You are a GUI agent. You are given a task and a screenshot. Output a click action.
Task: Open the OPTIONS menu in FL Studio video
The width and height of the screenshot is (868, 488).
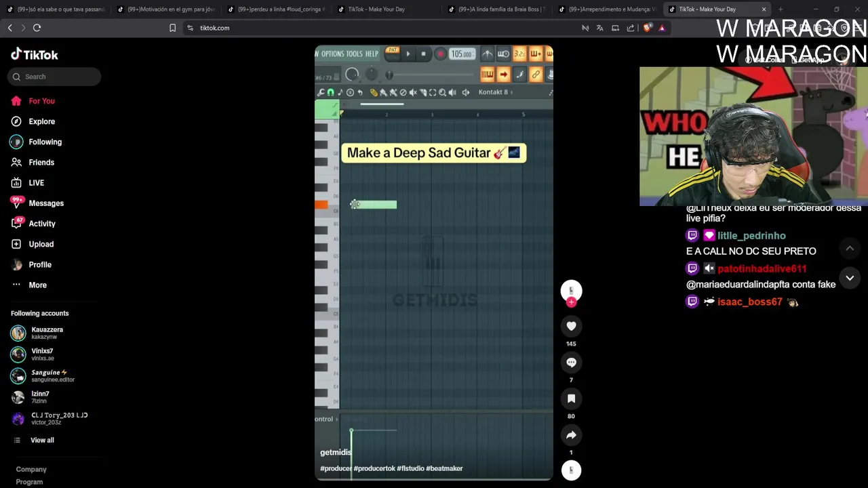332,54
